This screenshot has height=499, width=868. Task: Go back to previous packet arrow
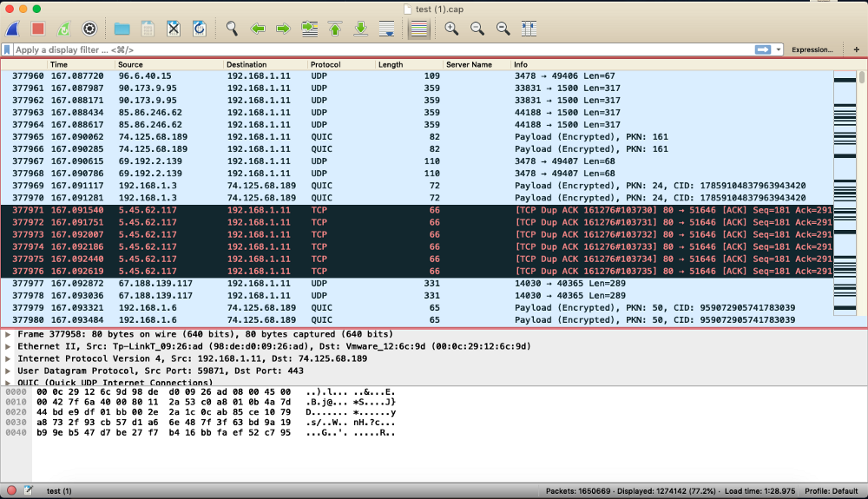[x=258, y=29]
